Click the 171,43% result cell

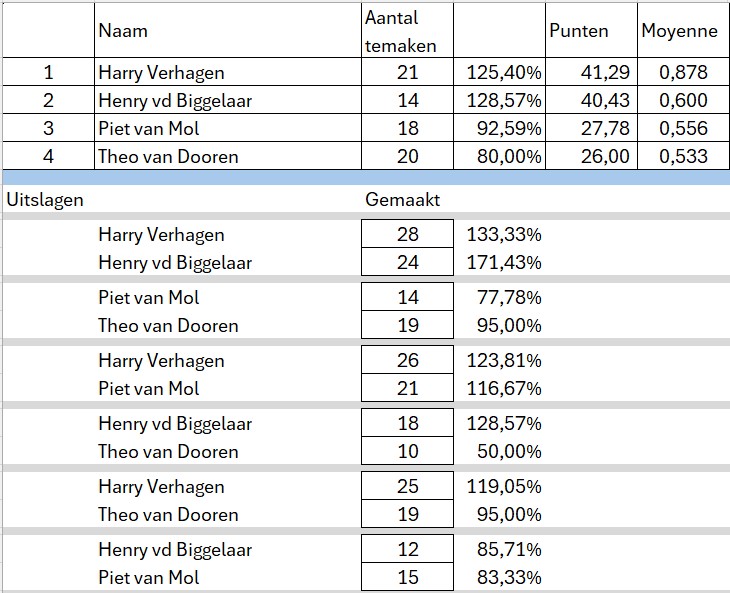(x=504, y=262)
